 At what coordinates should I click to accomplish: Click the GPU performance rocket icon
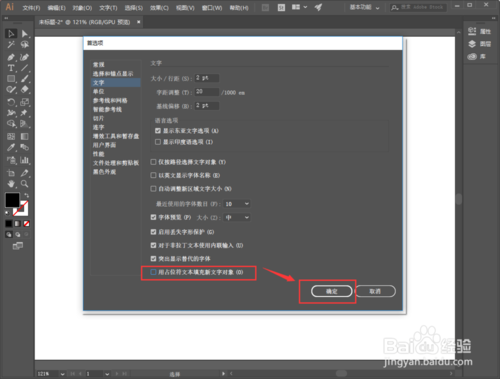pyautogui.click(x=318, y=7)
